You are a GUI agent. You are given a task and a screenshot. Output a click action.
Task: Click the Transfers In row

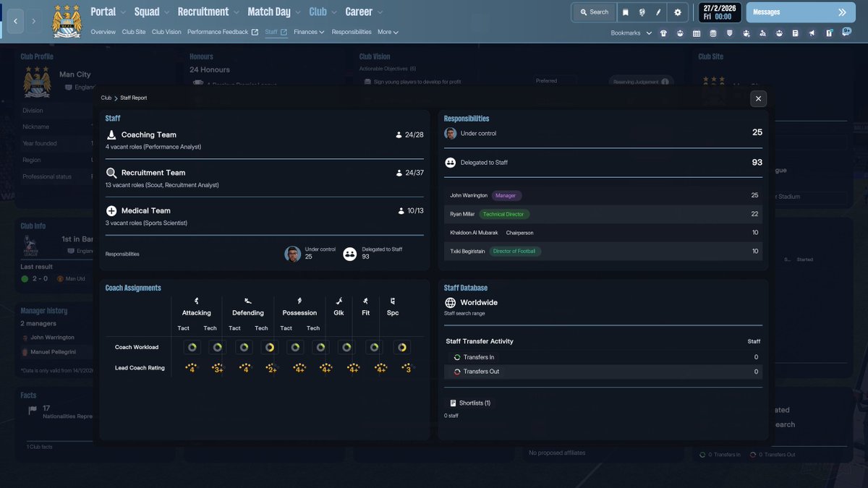(603, 357)
